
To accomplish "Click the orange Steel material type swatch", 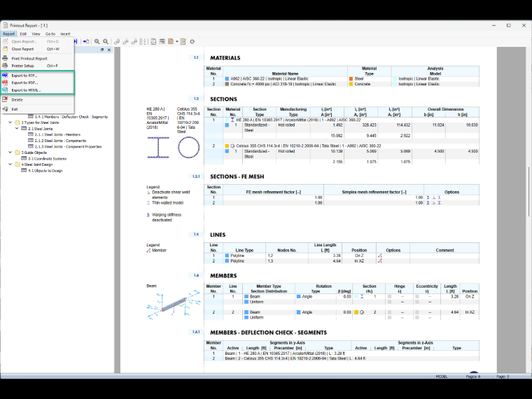I will coord(351,78).
